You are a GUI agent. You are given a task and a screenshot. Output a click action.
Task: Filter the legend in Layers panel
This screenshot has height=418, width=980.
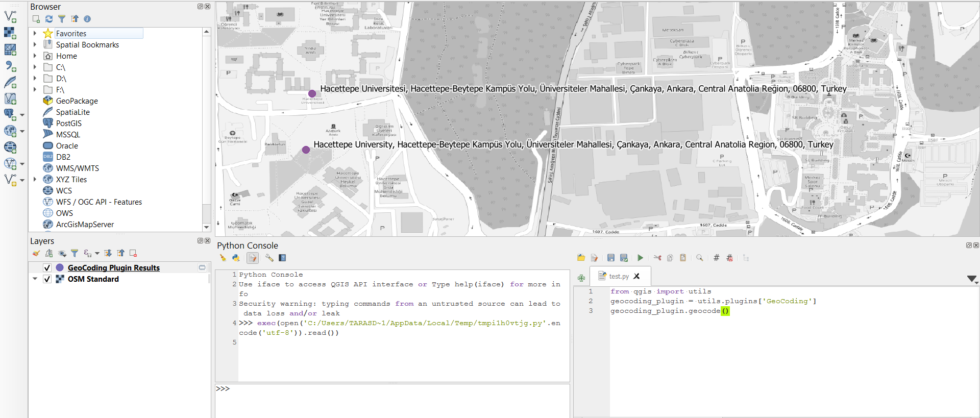pyautogui.click(x=75, y=253)
